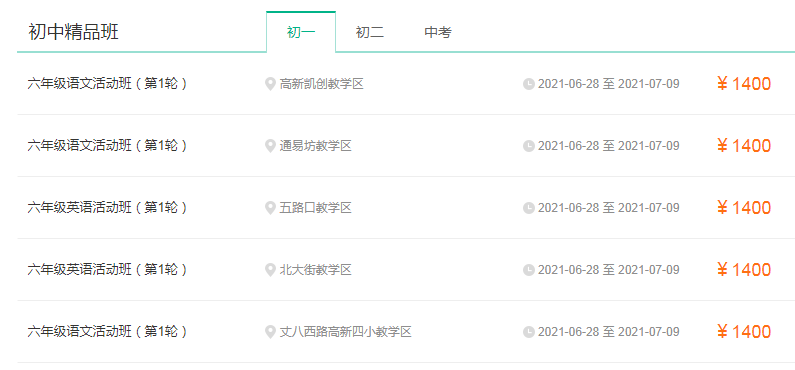Open 六年级英语活动班 course at 五路口教学区
The width and height of the screenshot is (795, 370).
pyautogui.click(x=107, y=208)
